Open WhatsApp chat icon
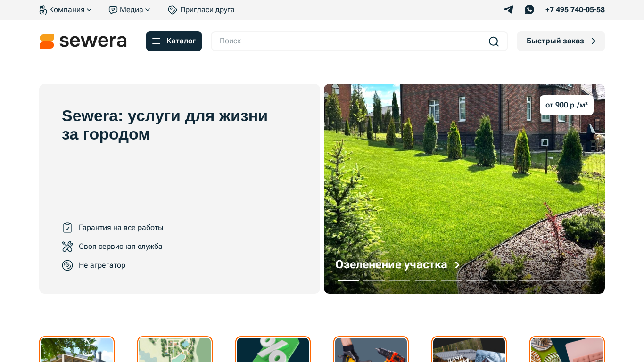The width and height of the screenshot is (644, 362). coord(529,9)
